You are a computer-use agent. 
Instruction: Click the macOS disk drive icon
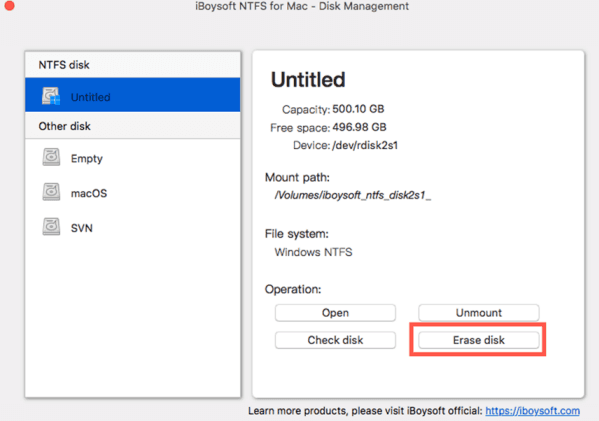pos(51,192)
